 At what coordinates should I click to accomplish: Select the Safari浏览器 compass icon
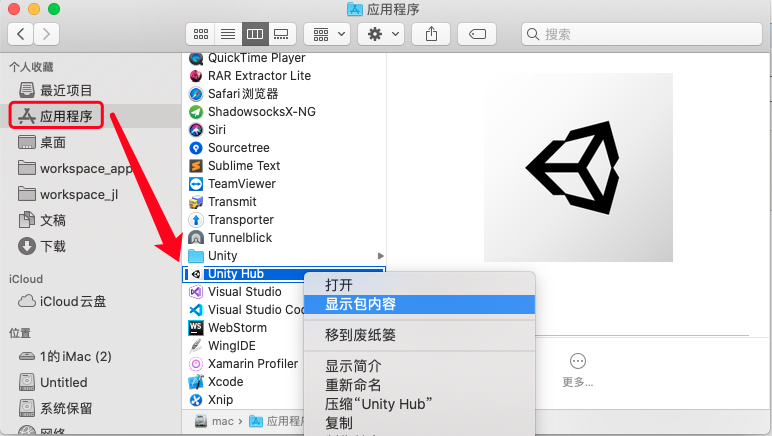coord(196,93)
